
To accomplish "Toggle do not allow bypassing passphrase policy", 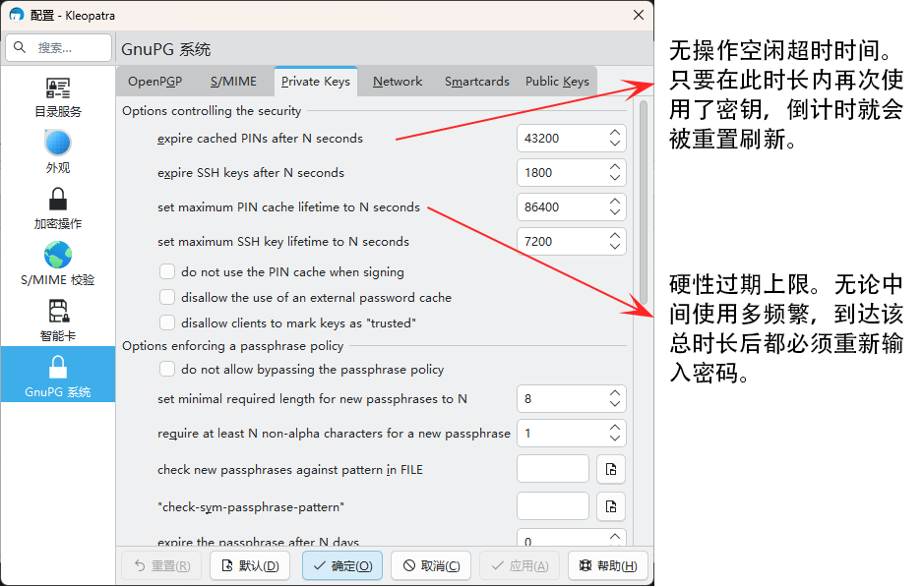I will (167, 370).
